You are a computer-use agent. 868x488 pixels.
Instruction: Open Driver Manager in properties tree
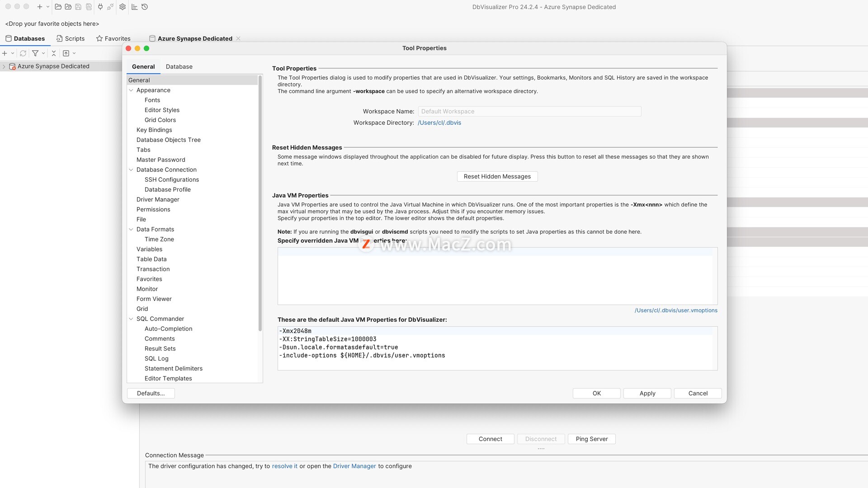[158, 200]
